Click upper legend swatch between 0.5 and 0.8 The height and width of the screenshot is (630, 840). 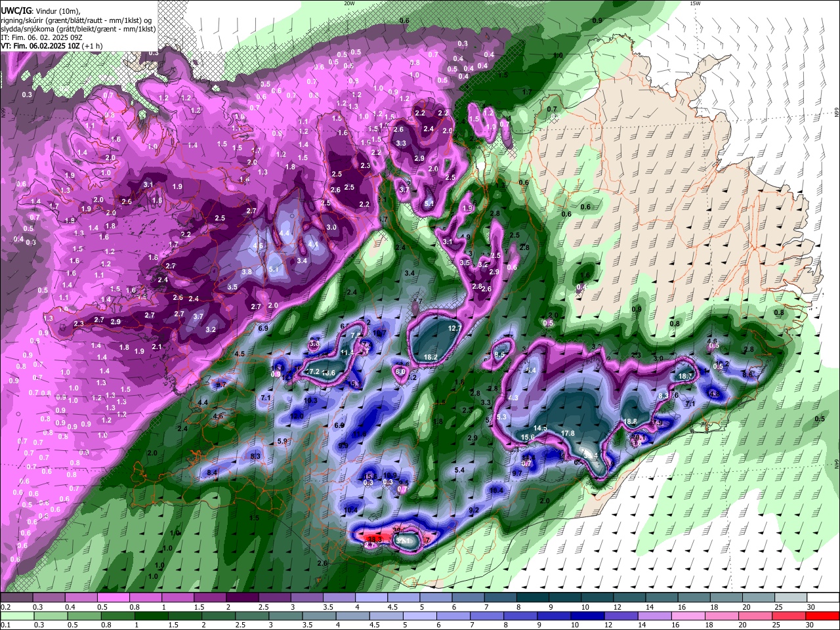[x=113, y=598]
